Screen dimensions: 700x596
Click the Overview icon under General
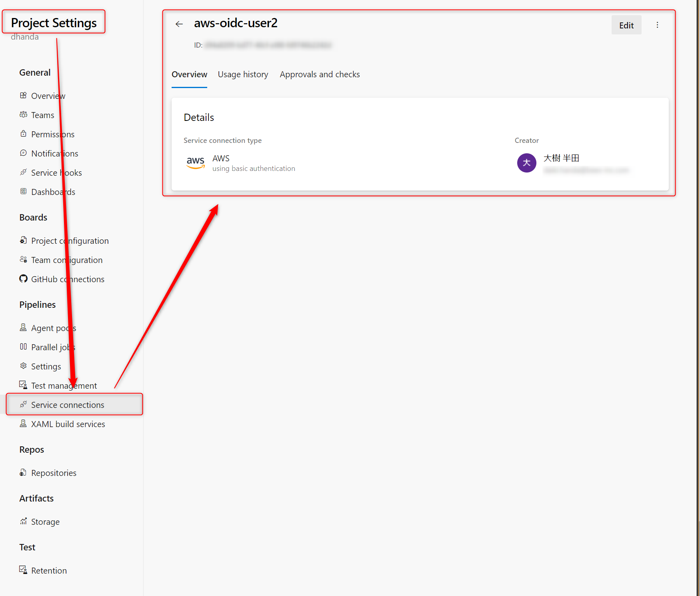point(24,96)
